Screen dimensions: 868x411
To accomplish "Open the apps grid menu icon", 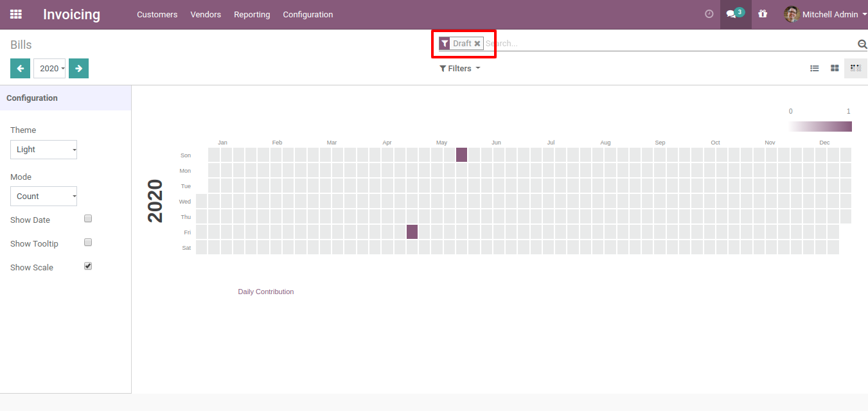I will point(16,14).
